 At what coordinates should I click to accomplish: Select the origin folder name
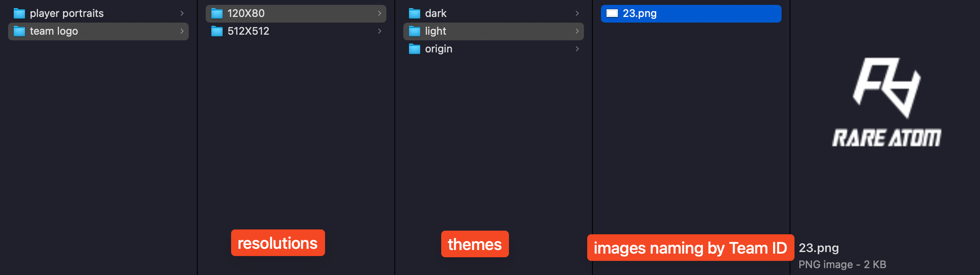[438, 49]
